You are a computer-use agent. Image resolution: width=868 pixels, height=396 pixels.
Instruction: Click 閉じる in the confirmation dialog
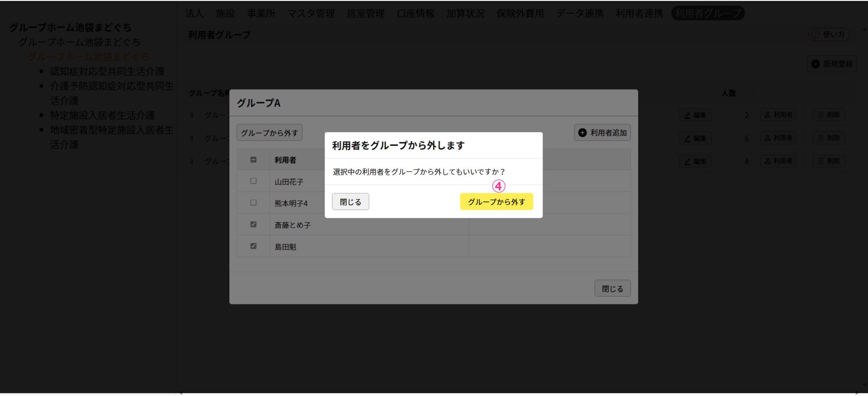tap(350, 202)
